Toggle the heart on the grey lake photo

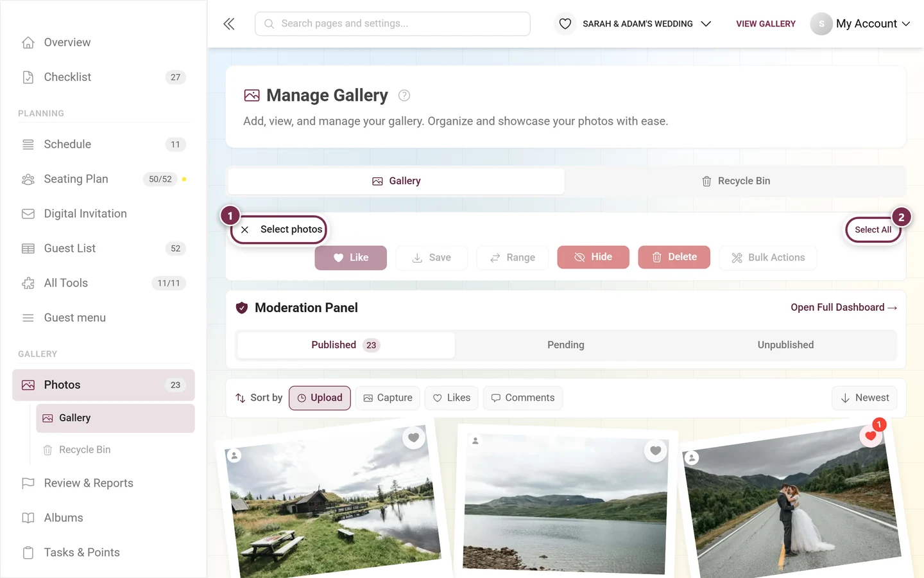(x=655, y=451)
